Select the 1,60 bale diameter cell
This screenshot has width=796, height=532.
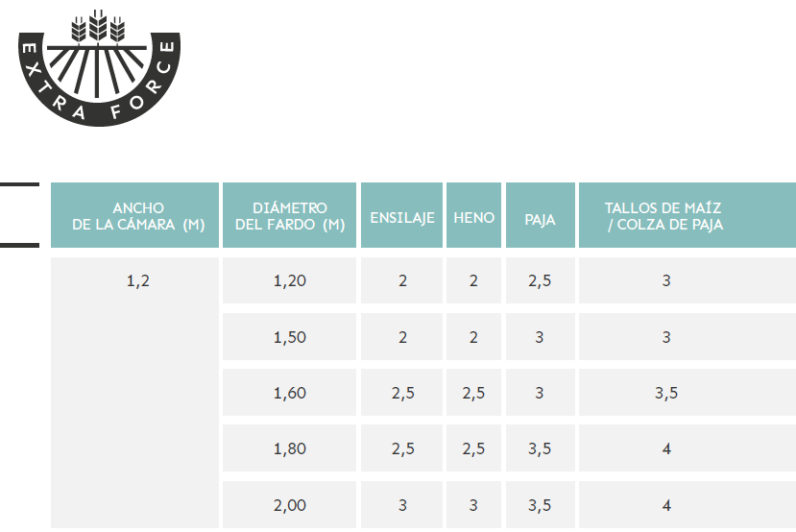289,393
